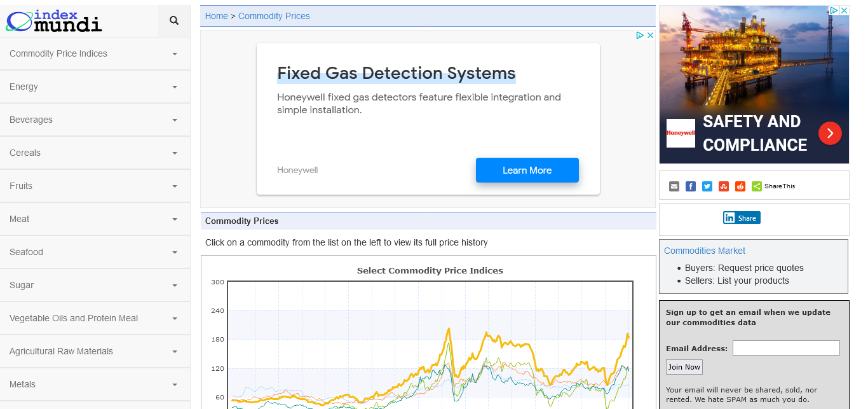Open the Seafood menu item
The height and width of the screenshot is (409, 868).
coord(95,252)
